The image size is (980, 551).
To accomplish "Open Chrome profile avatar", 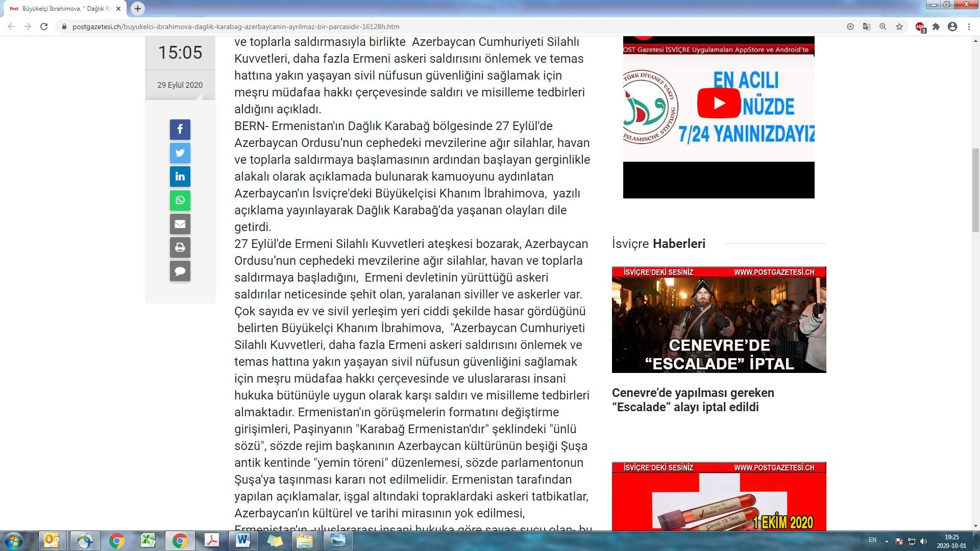I will click(952, 27).
